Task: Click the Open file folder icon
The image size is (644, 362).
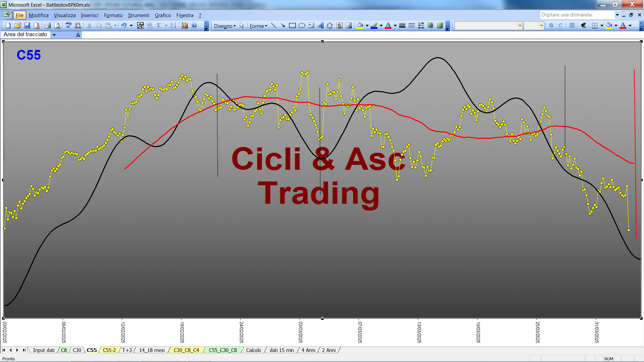Action: click(18, 25)
